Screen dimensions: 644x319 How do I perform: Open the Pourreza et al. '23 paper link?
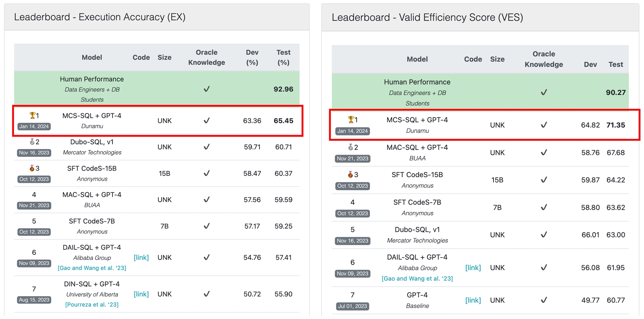(92, 304)
